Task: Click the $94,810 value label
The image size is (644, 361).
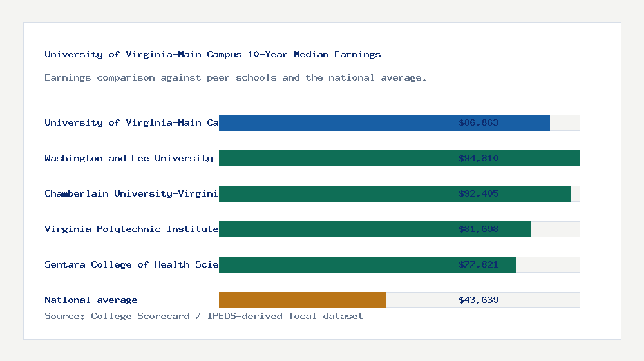Action: coord(478,159)
